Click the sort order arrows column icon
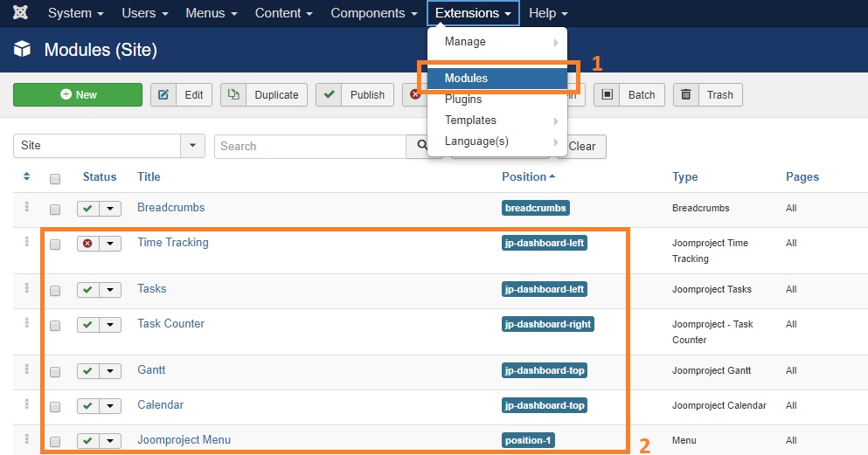Viewport: 868px width, 455px height. point(26,177)
